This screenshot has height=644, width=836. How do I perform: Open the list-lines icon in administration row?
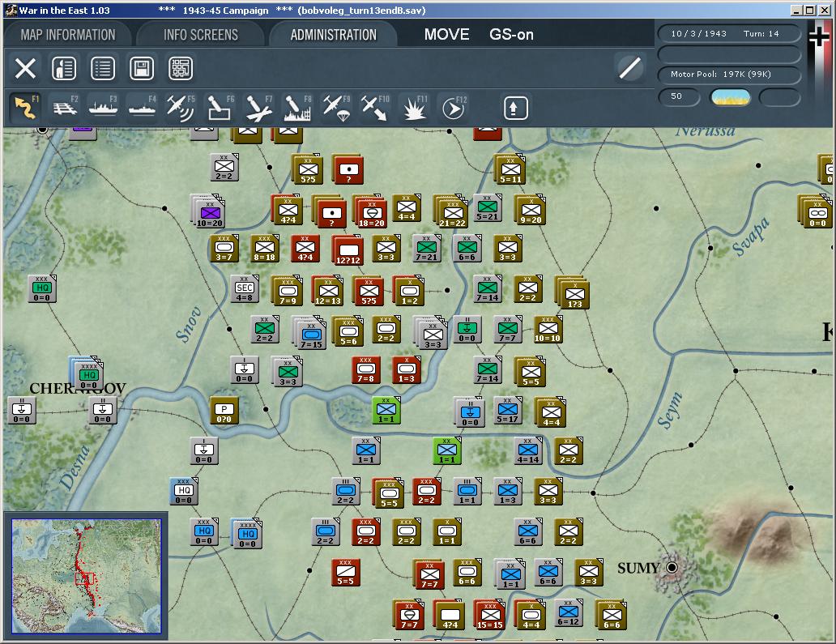click(103, 68)
